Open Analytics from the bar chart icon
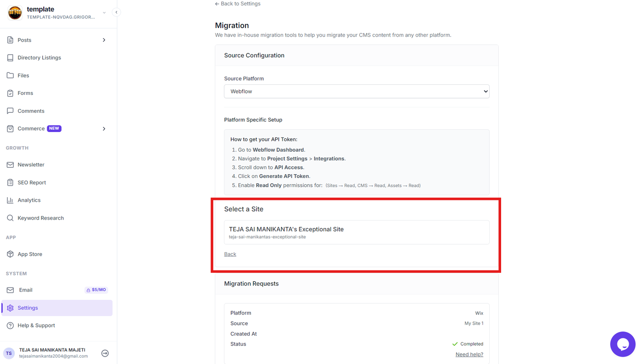Viewport: 642px width, 364px height. [x=10, y=200]
